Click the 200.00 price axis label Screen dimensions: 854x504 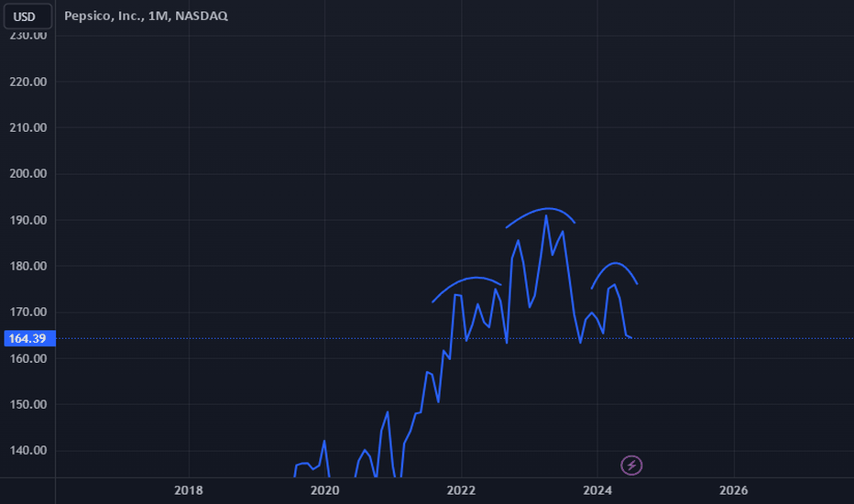coord(28,174)
